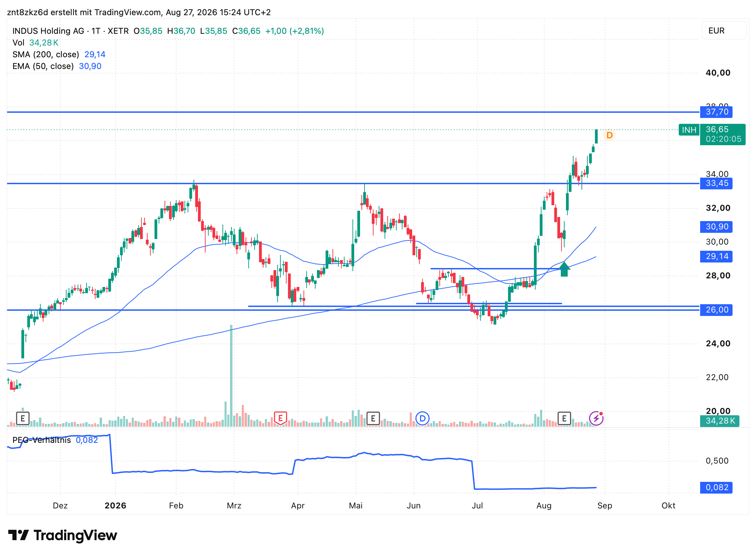Click the change value +1,00 (+2,81%)

[295, 31]
